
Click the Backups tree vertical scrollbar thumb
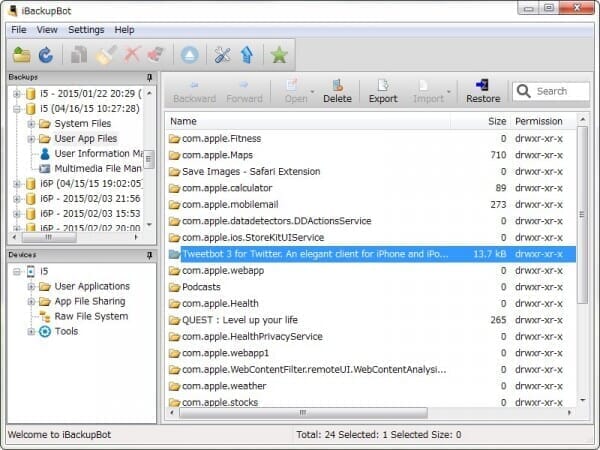149,159
